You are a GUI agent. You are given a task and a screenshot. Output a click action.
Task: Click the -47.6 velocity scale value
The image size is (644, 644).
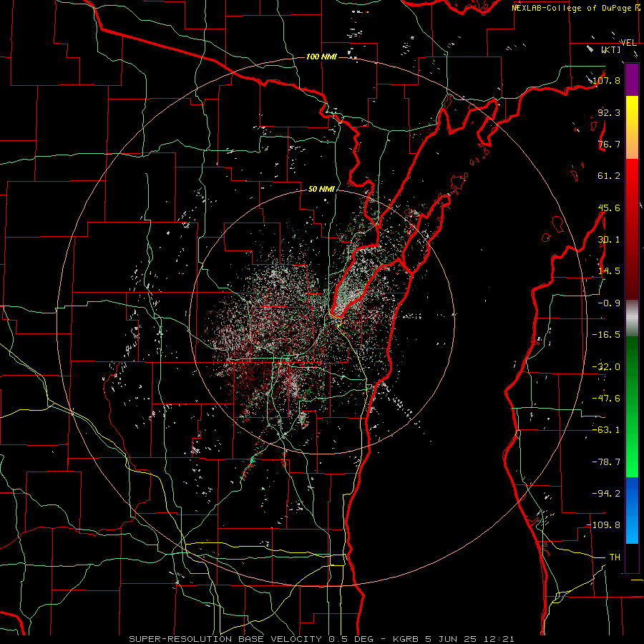(606, 399)
